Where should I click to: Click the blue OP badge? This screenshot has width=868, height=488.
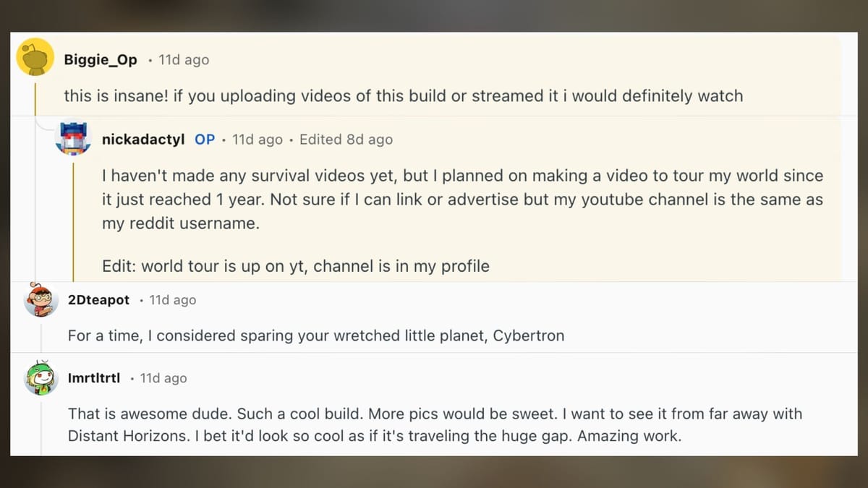tap(205, 140)
